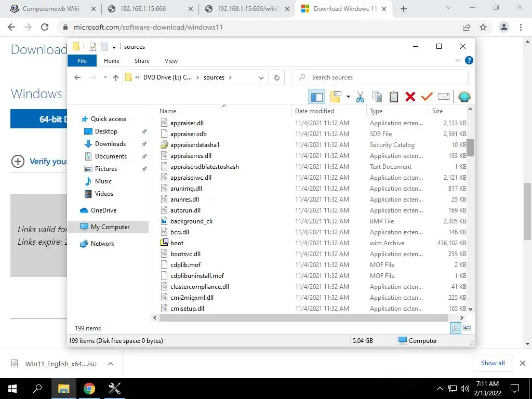Sort by Size column header

pos(447,111)
